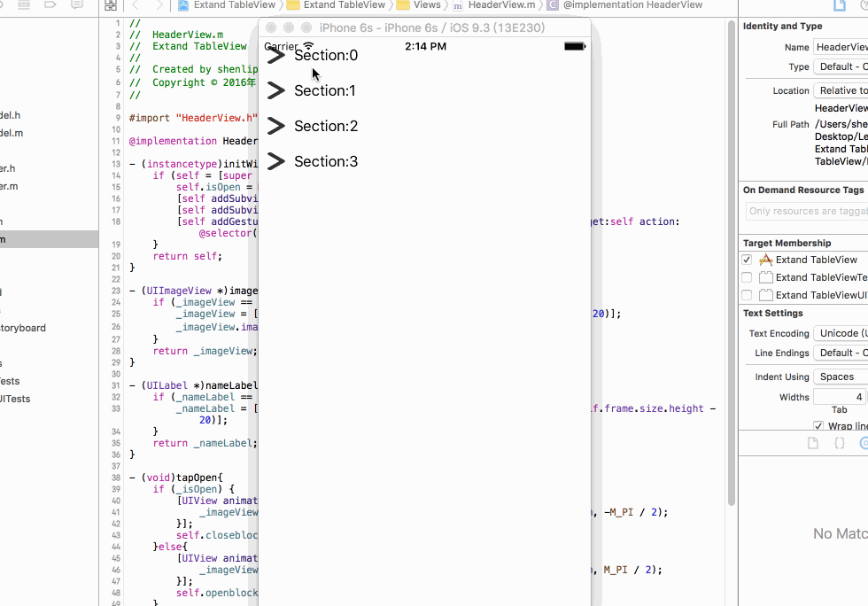Image resolution: width=868 pixels, height=606 pixels.
Task: Open the Code Snippet library icon
Action: [840, 442]
